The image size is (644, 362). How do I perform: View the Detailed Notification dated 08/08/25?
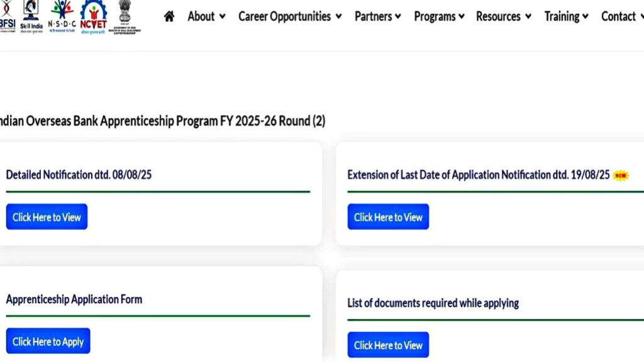click(47, 217)
